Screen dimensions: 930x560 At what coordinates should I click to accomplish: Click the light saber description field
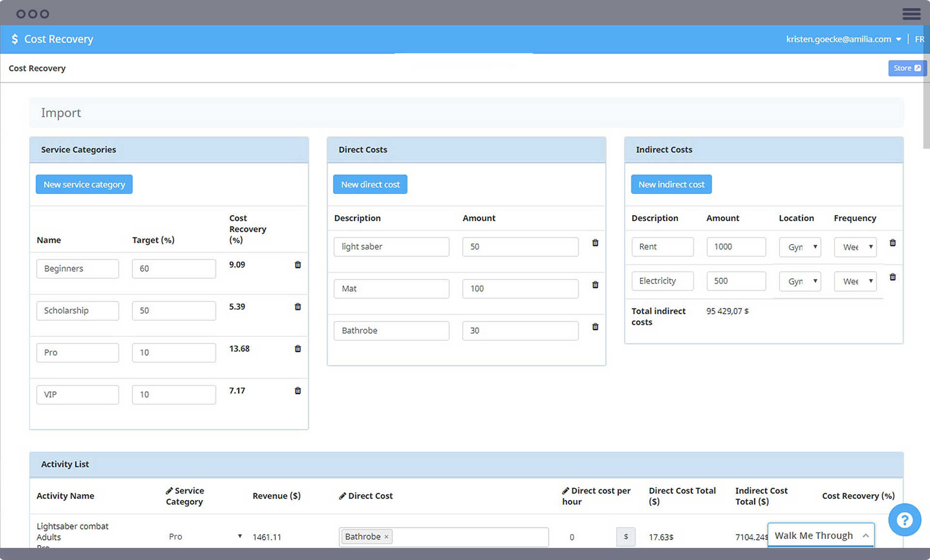pos(391,247)
